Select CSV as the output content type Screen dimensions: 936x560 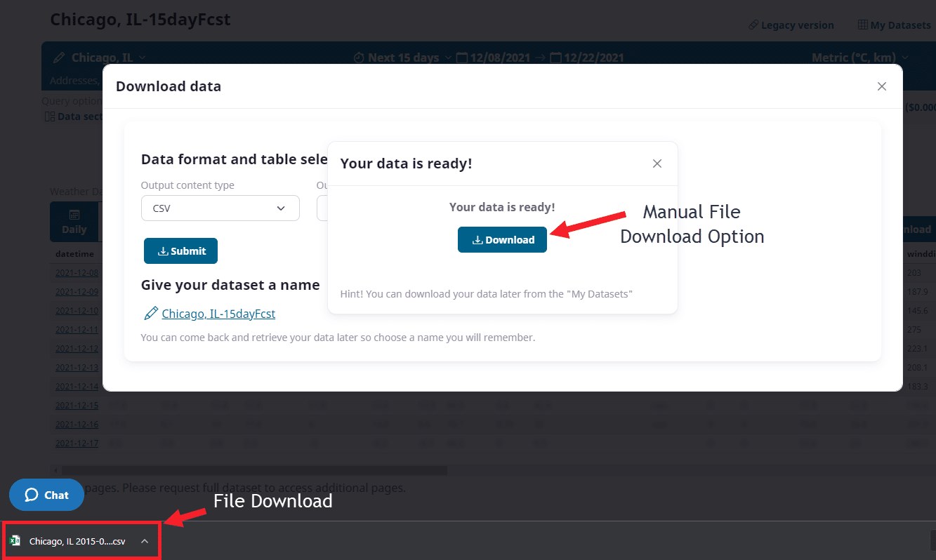pyautogui.click(x=220, y=208)
